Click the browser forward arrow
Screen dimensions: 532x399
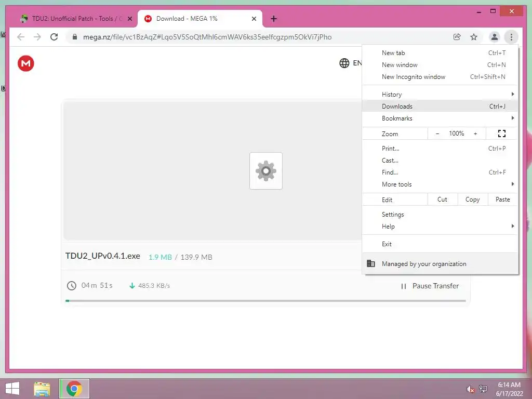tap(37, 37)
